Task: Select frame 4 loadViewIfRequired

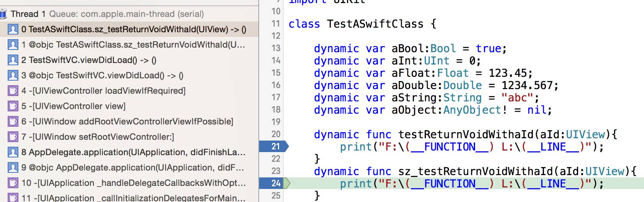Action: (129, 91)
